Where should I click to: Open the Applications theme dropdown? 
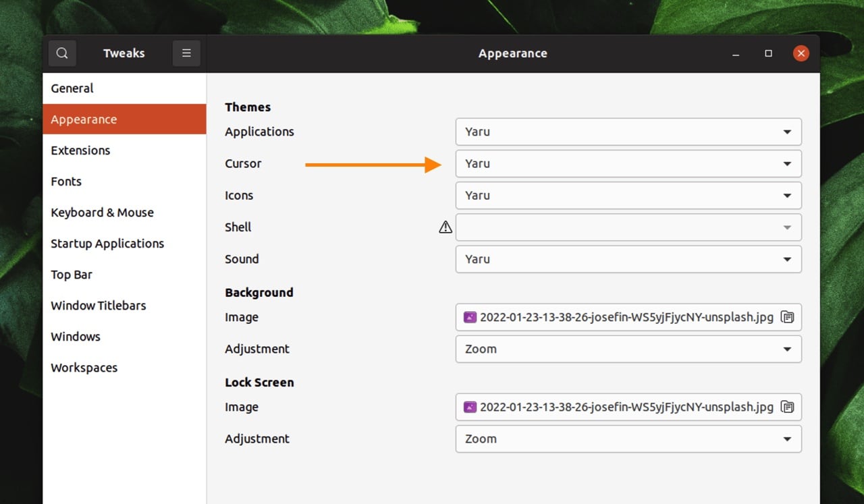[x=628, y=132]
